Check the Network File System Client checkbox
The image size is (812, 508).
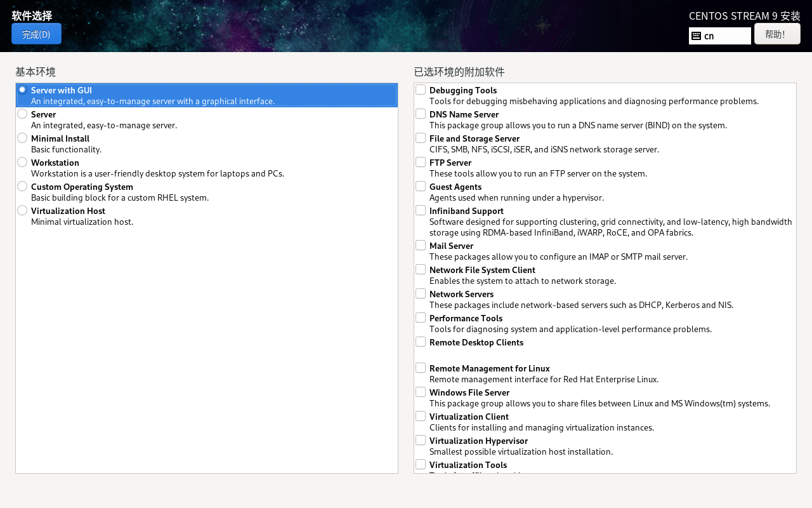421,269
